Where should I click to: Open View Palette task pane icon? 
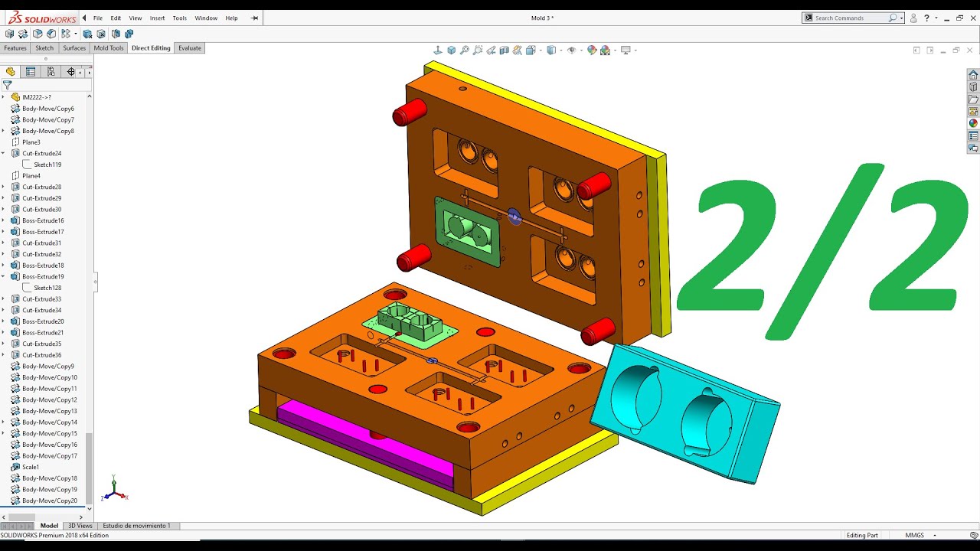(x=973, y=112)
